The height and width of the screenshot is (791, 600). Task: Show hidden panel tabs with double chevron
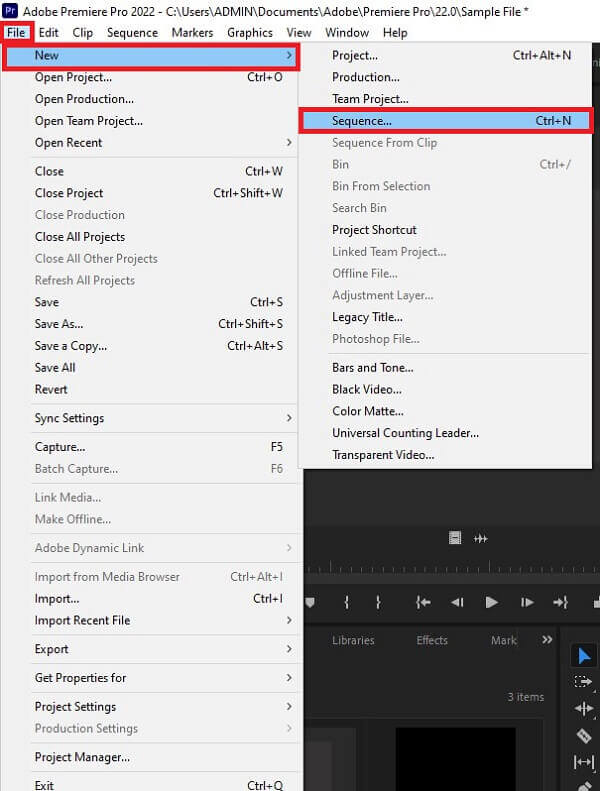point(547,640)
